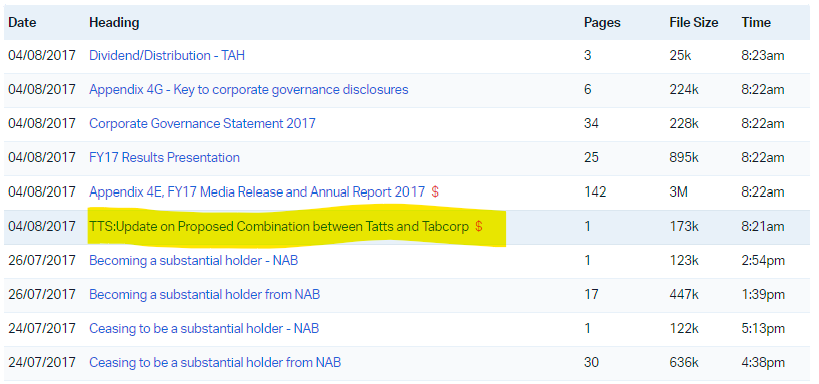This screenshot has width=819, height=384.
Task: Select the 25k file size cell
Action: [680, 55]
